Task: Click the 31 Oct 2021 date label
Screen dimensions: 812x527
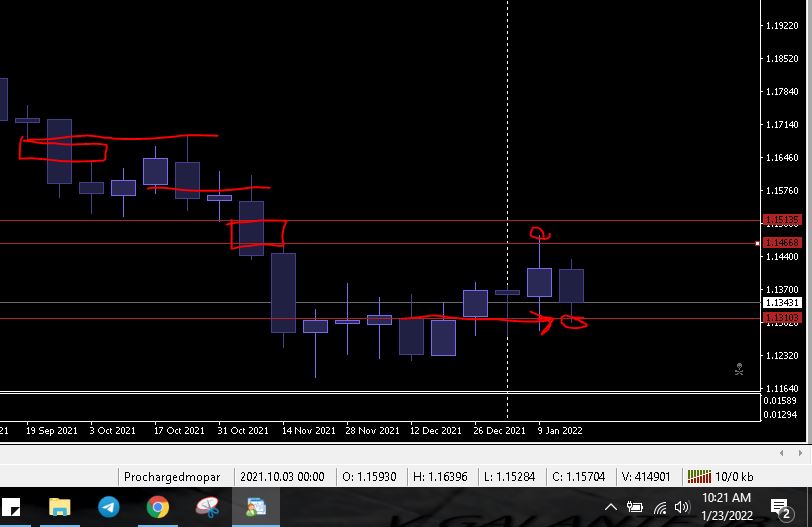Action: tap(243, 431)
